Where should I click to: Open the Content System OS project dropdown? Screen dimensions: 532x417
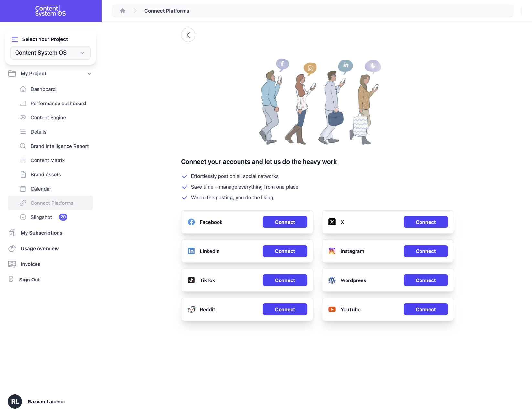(50, 53)
